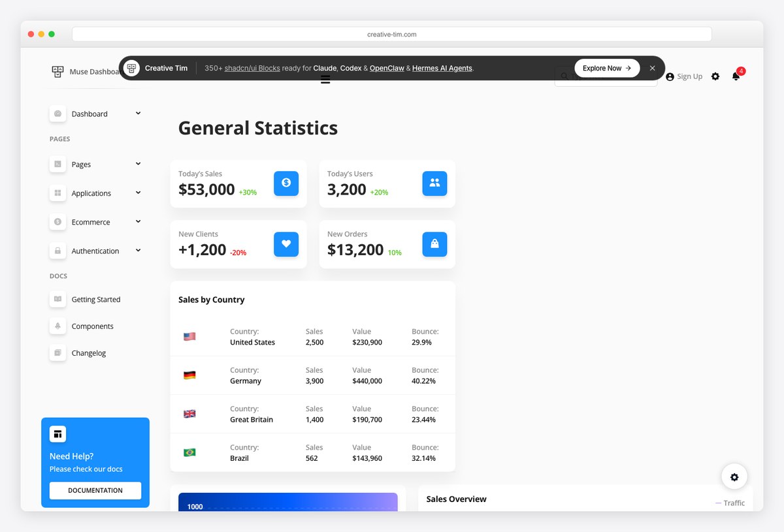The image size is (784, 532).
Task: Expand the Dashboard menu chevron
Action: 138,113
